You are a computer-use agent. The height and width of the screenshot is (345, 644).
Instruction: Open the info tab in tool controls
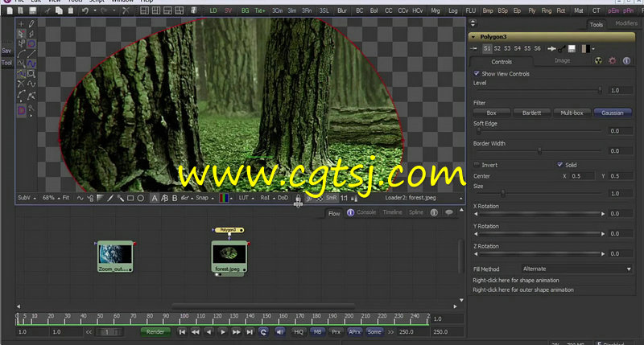626,60
